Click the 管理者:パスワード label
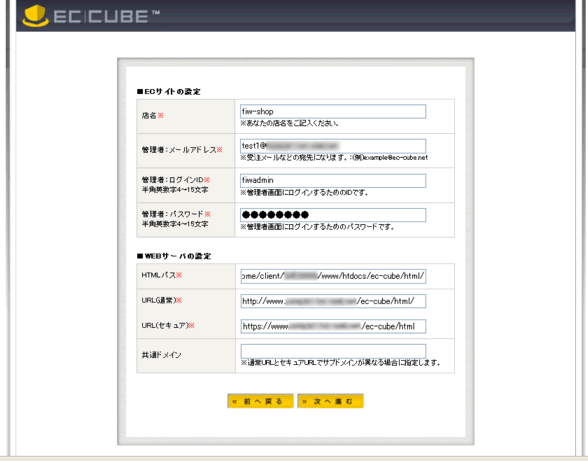 (176, 214)
